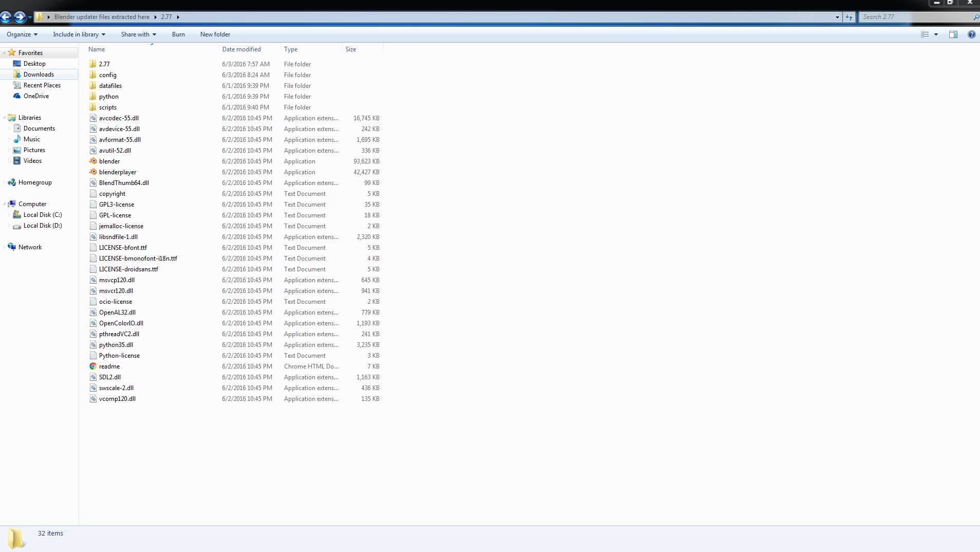The width and height of the screenshot is (980, 552).
Task: Collapse the Libraries tree section
Action: point(4,118)
